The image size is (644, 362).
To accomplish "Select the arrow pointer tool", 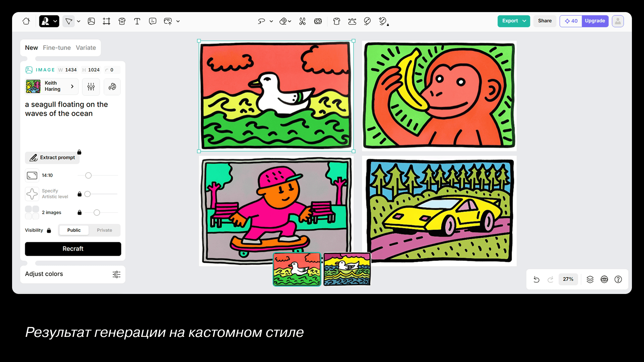I will click(68, 21).
